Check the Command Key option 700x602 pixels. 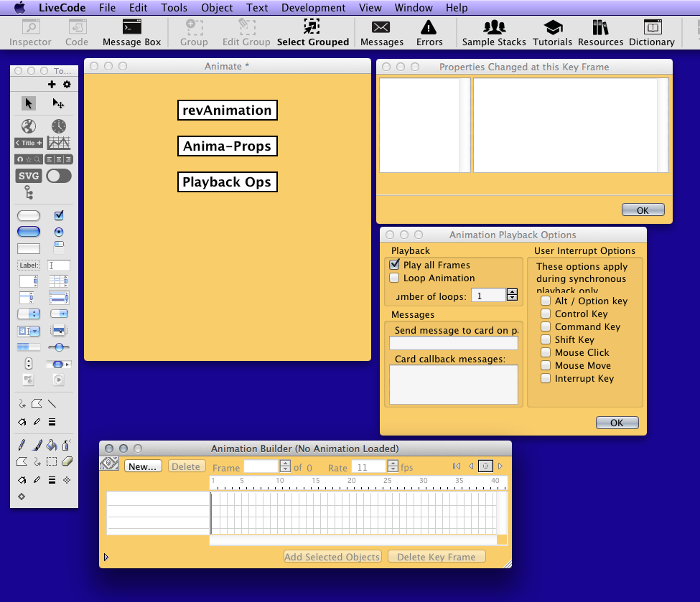(546, 326)
